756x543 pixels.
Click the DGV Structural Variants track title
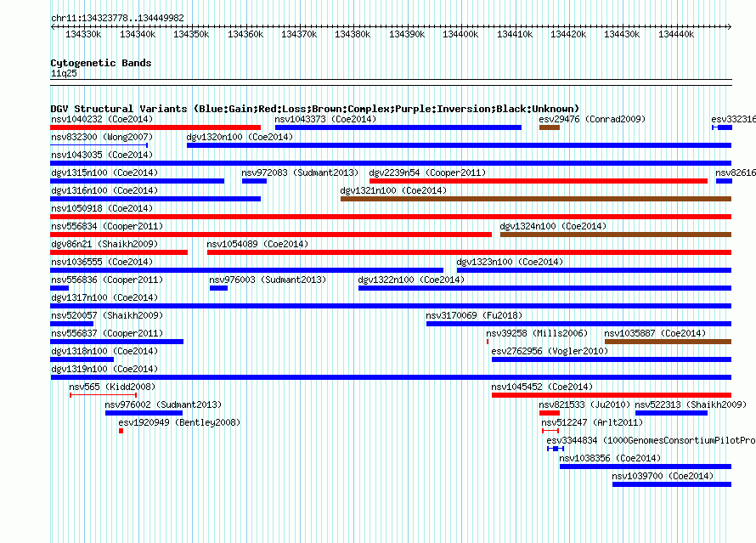click(315, 109)
